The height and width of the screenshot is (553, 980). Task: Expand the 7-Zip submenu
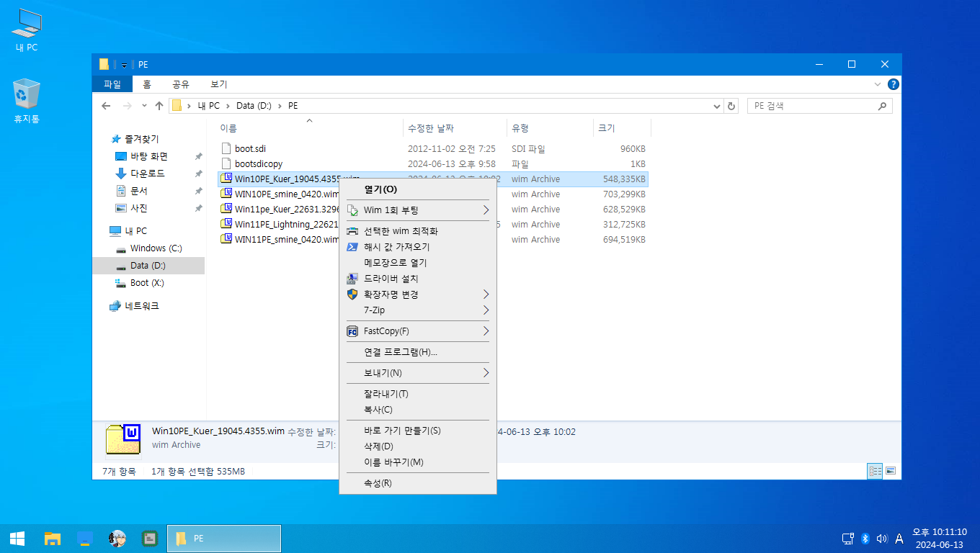[x=418, y=310]
